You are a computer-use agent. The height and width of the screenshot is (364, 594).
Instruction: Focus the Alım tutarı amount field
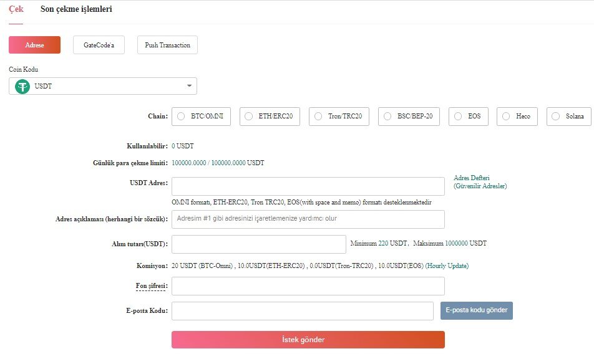(258, 244)
